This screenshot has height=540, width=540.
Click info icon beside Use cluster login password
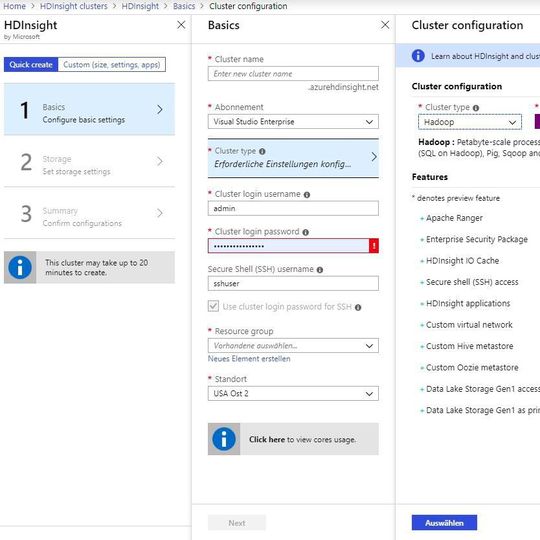tap(358, 307)
